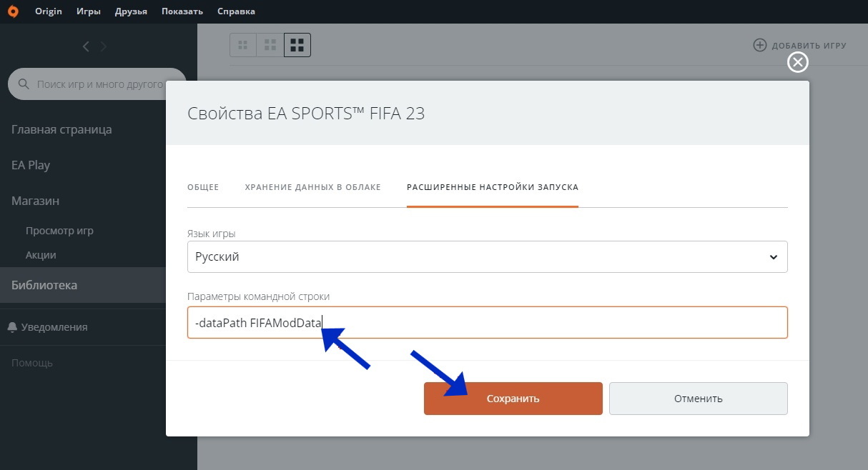868x470 pixels.
Task: Open Уведомления
Action: 54,327
